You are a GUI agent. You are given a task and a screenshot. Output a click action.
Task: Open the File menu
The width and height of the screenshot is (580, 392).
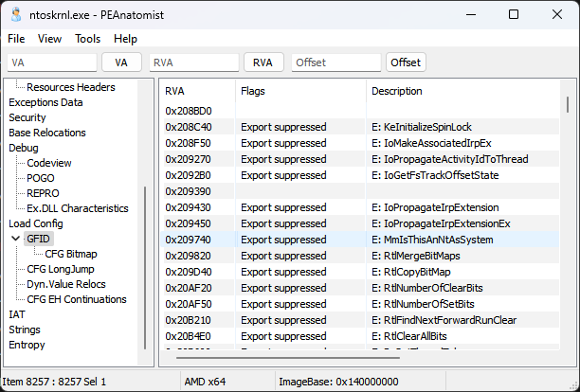pos(16,39)
